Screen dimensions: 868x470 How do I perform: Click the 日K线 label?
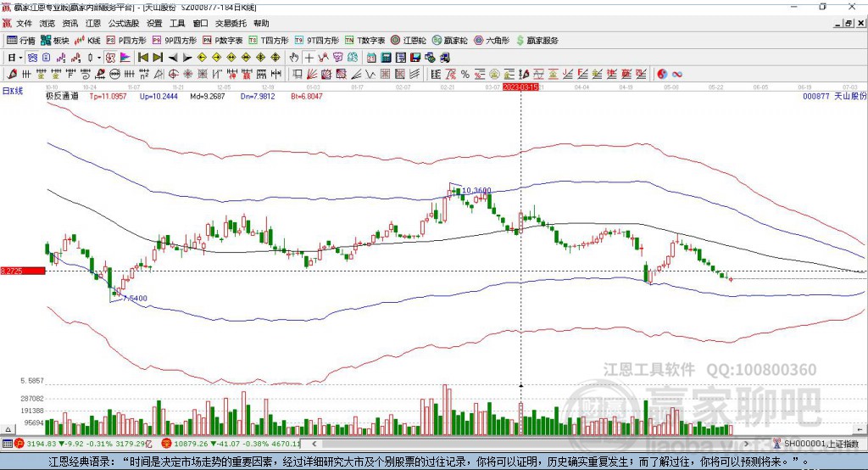coord(13,91)
